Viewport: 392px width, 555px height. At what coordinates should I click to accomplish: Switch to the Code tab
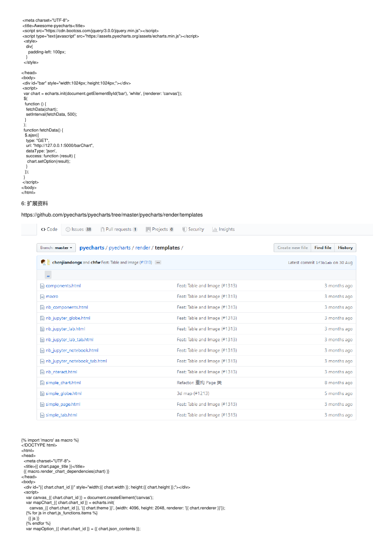click(49, 229)
